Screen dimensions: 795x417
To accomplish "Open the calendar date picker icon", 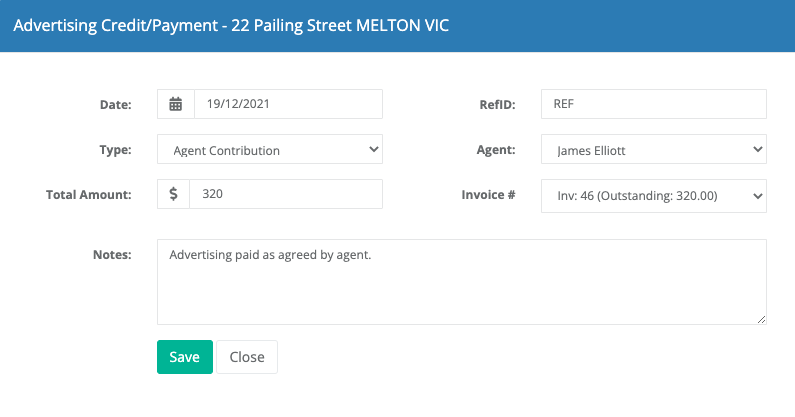I will coord(175,104).
